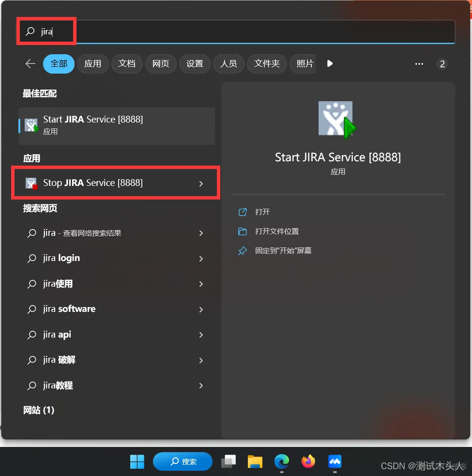Open the blue wave app on taskbar
Screen dimensions: 472x476
click(x=335, y=461)
